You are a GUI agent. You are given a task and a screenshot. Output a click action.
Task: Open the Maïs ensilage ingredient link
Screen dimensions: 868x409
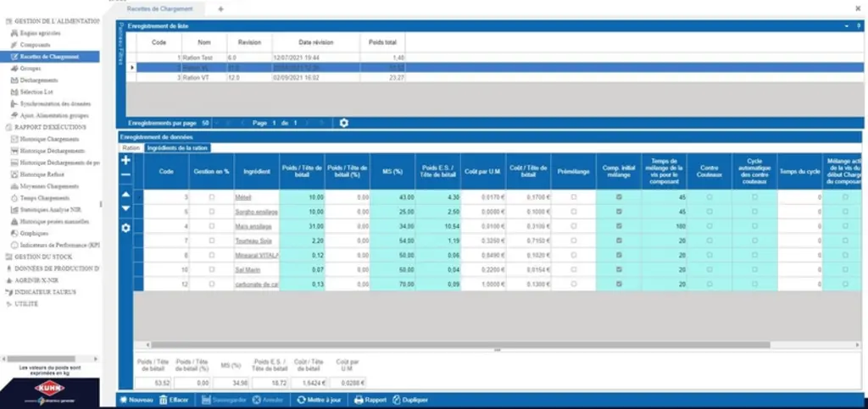click(253, 226)
